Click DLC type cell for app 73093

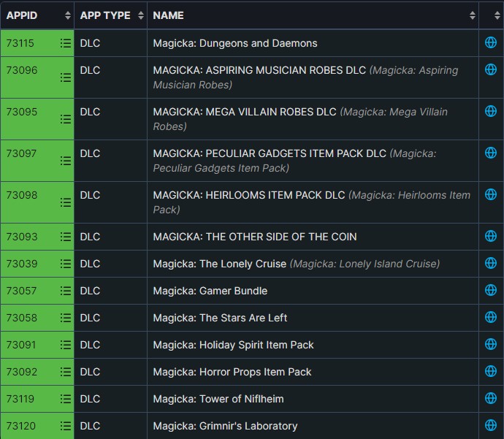(x=110, y=237)
